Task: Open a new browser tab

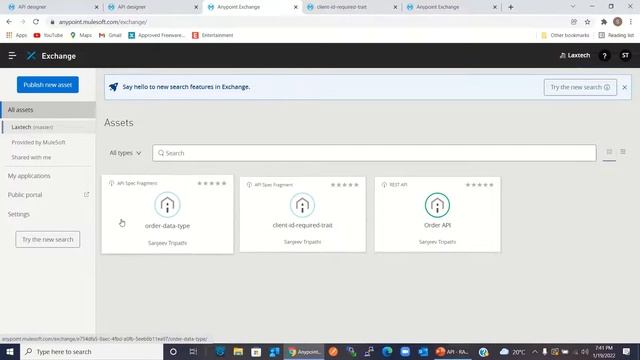Action: coord(511,7)
